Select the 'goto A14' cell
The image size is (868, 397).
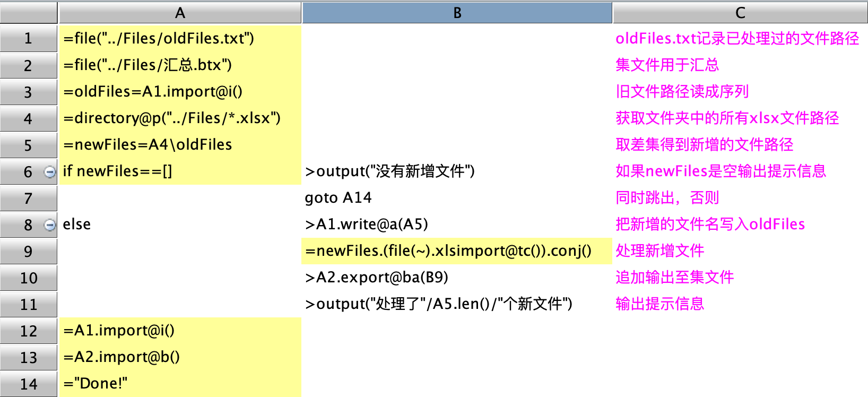pyautogui.click(x=457, y=198)
